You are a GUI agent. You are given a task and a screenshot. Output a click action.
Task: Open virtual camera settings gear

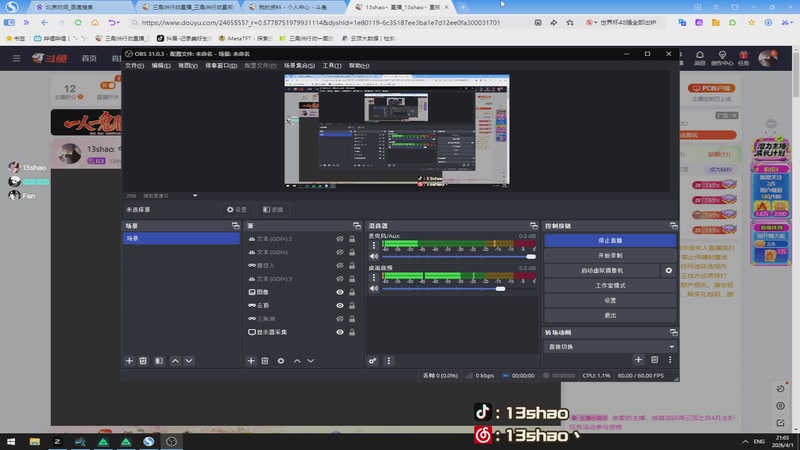[x=668, y=270]
